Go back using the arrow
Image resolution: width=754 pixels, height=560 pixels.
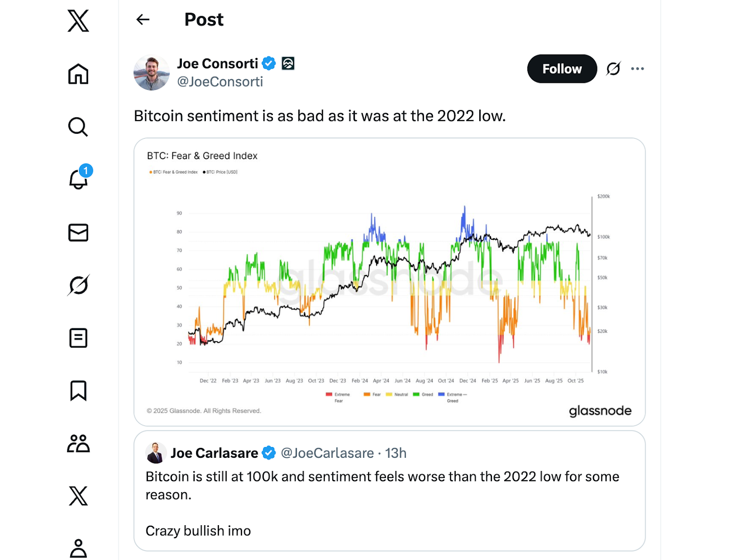pos(143,19)
